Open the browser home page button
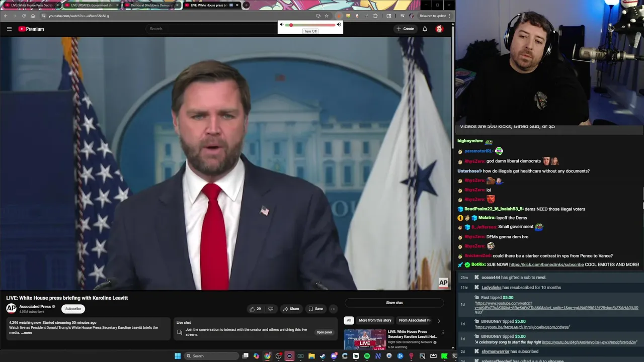The width and height of the screenshot is (644, 362). click(x=33, y=16)
